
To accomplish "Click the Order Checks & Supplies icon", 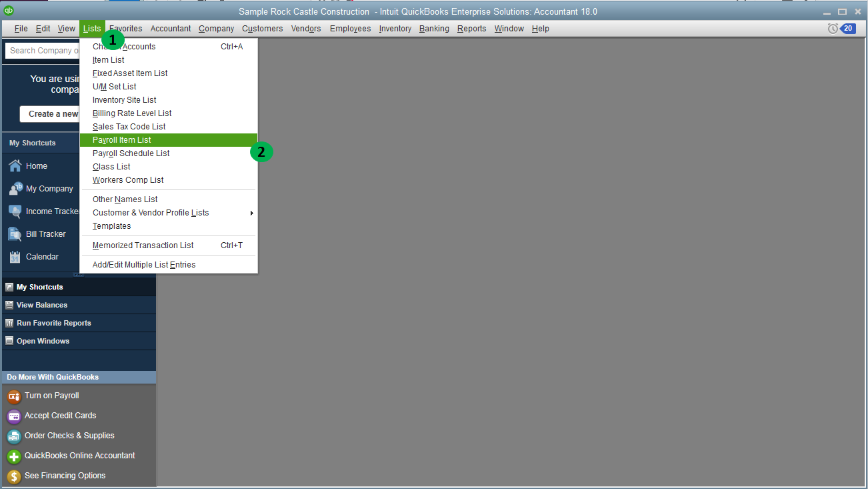I will 13,435.
